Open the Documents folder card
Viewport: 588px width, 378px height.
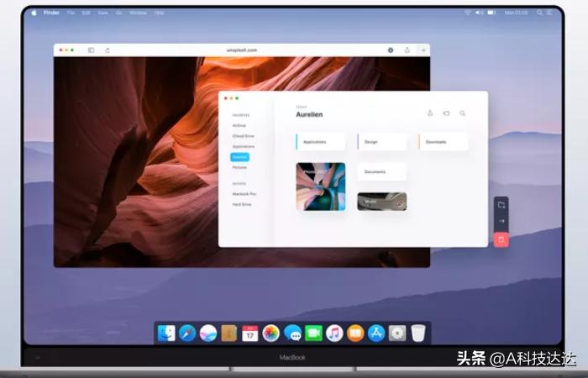[x=381, y=171]
